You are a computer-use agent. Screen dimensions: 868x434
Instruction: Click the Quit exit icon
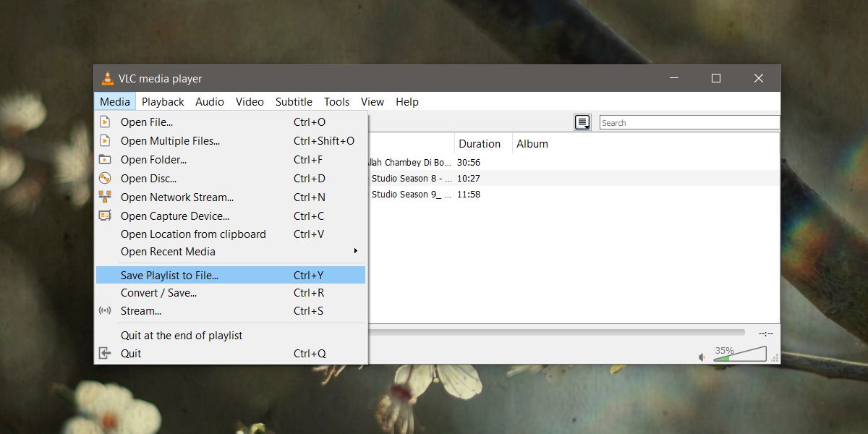105,353
